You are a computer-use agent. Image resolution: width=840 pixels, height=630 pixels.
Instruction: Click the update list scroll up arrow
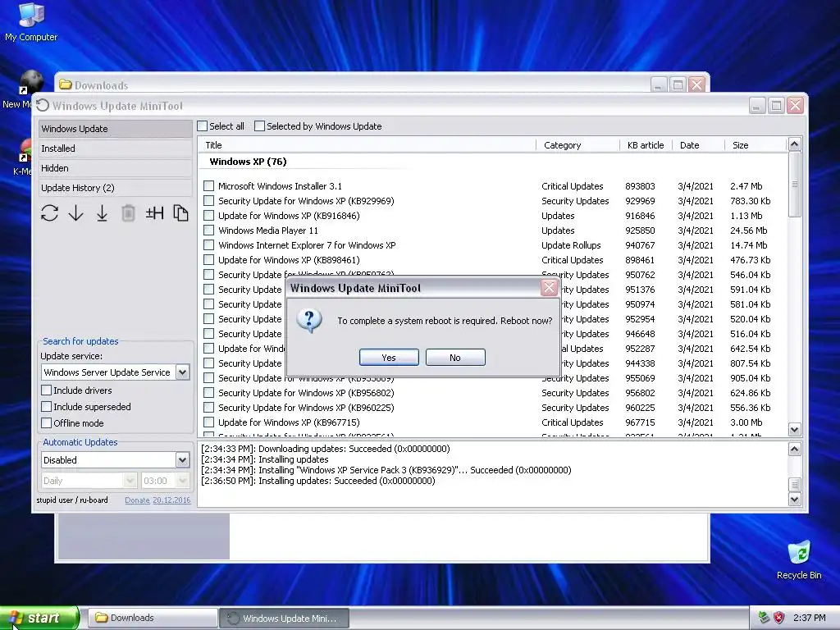pos(794,144)
